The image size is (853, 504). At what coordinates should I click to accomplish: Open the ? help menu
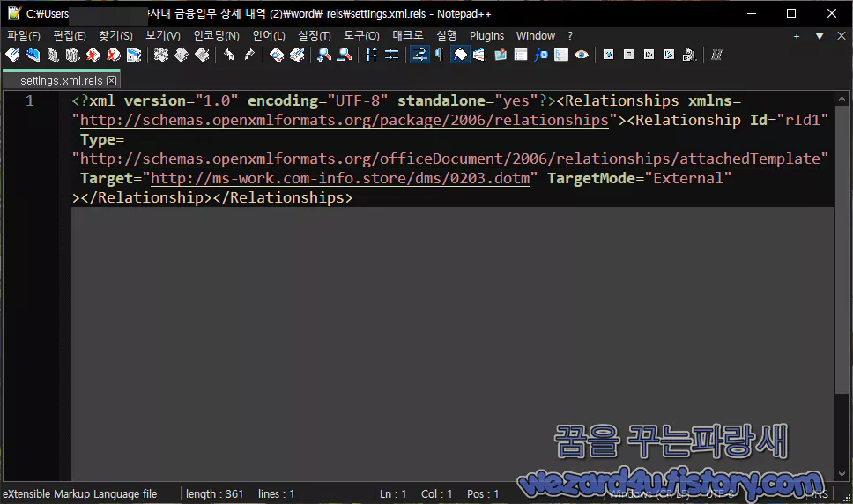click(570, 36)
